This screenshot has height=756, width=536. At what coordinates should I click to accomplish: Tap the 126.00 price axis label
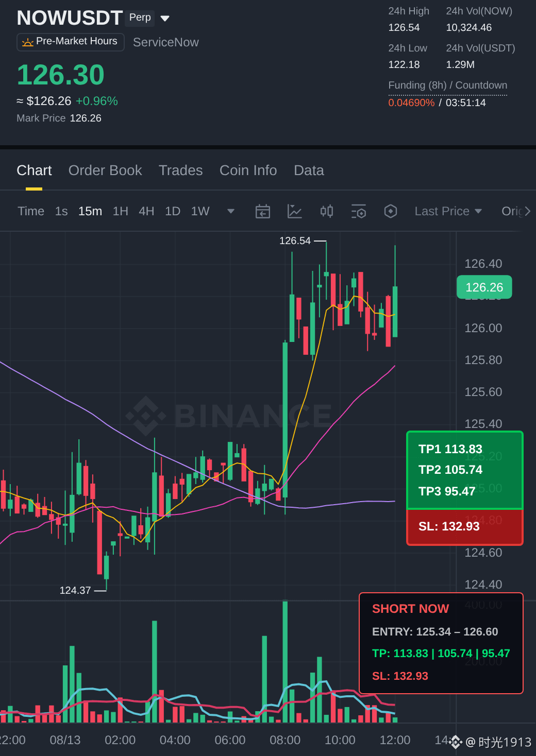pyautogui.click(x=483, y=328)
